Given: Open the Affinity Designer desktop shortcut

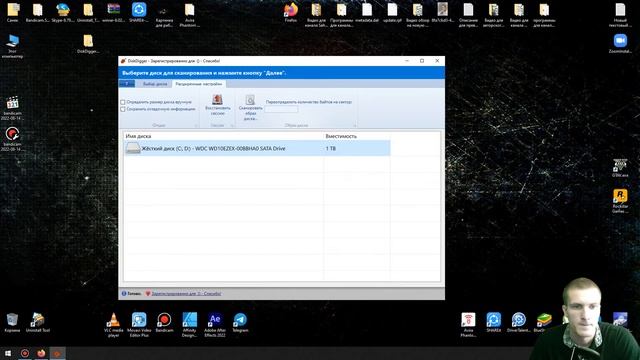Looking at the screenshot, I should 189,324.
